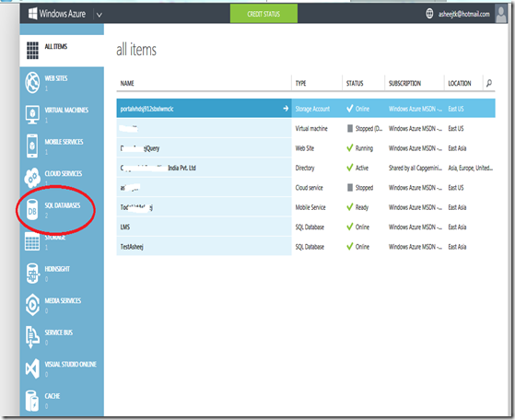
Task: Click the Web Site type cell
Action: (x=304, y=148)
